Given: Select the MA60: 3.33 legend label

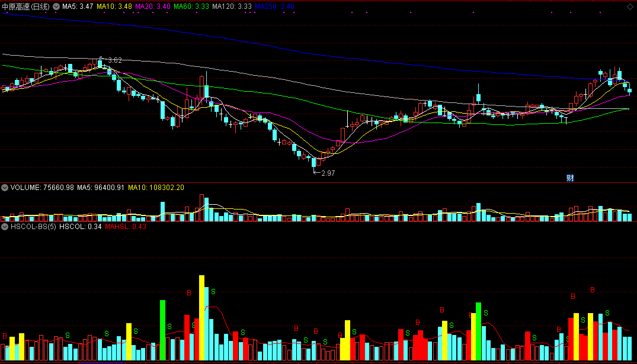Looking at the screenshot, I should click(x=191, y=7).
